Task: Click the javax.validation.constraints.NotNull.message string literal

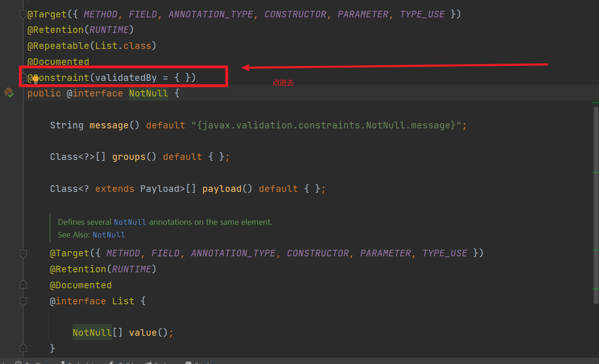Action: (x=326, y=125)
